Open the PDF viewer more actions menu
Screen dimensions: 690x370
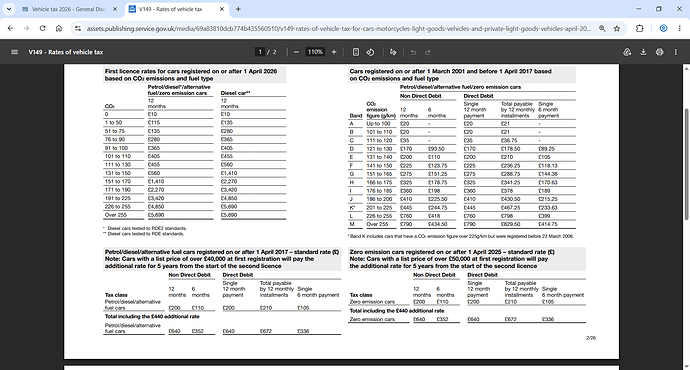click(x=675, y=52)
